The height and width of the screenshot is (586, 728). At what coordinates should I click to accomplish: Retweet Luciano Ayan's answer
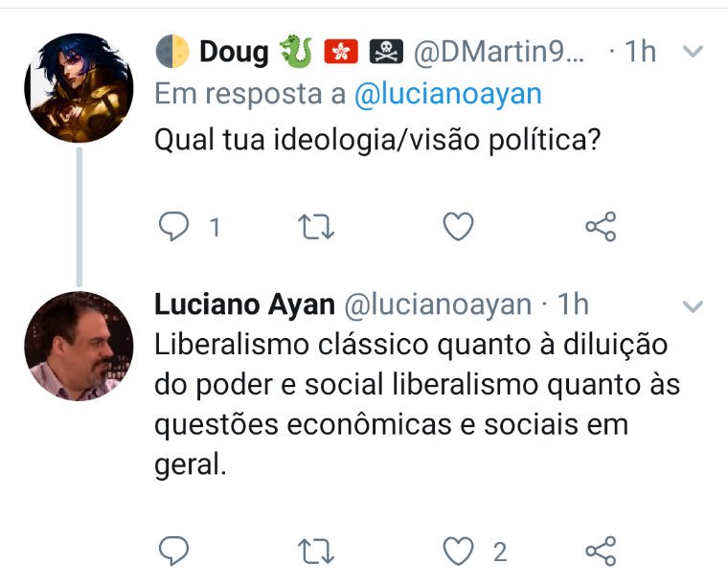pyautogui.click(x=315, y=551)
